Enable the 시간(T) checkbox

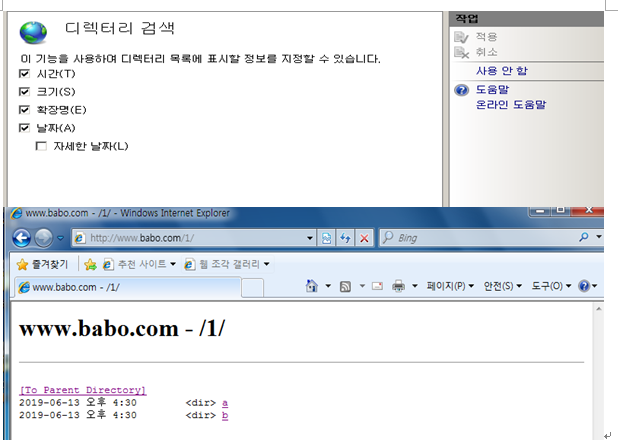pos(24,74)
